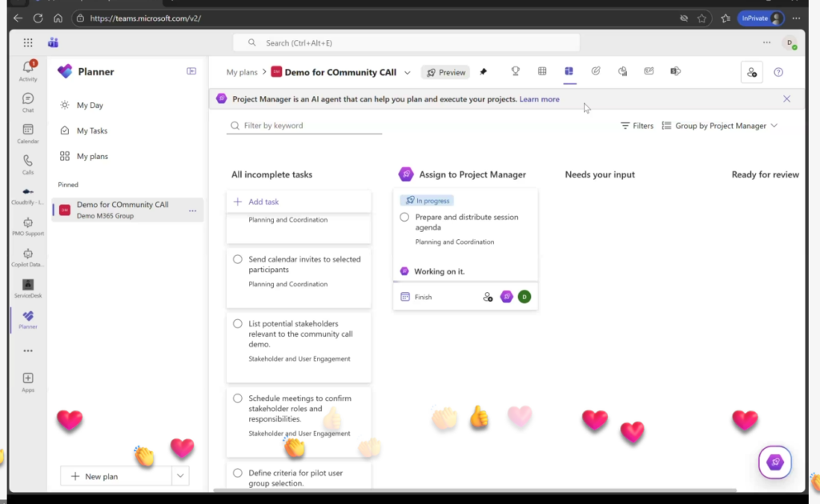Mark Send calendar invites task complete
The width and height of the screenshot is (820, 504).
click(237, 259)
